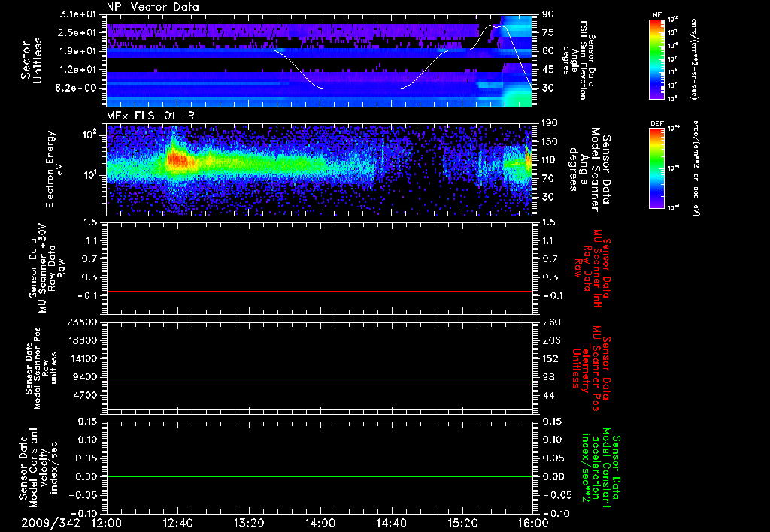Click the Model Scanner Angle degrees axis title
Image resolution: width=770 pixels, height=532 pixels.
tap(590, 170)
